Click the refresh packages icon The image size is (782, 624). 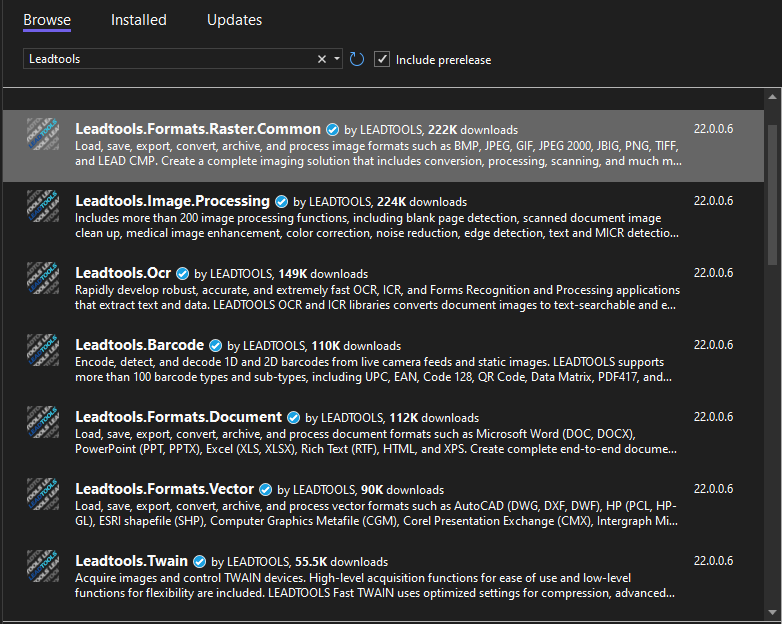(357, 59)
